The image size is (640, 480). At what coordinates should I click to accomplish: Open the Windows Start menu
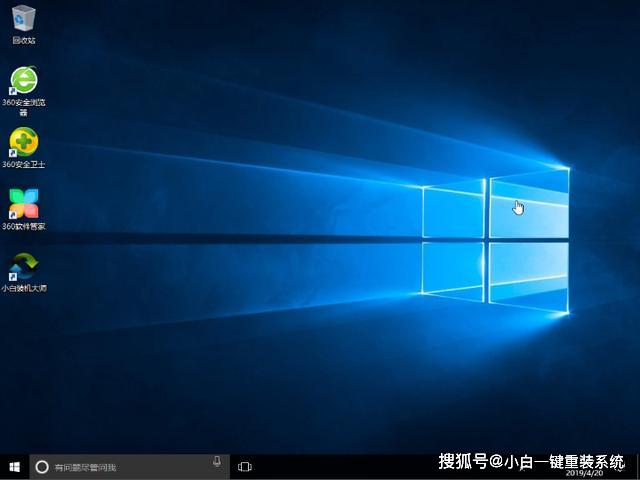pyautogui.click(x=14, y=467)
